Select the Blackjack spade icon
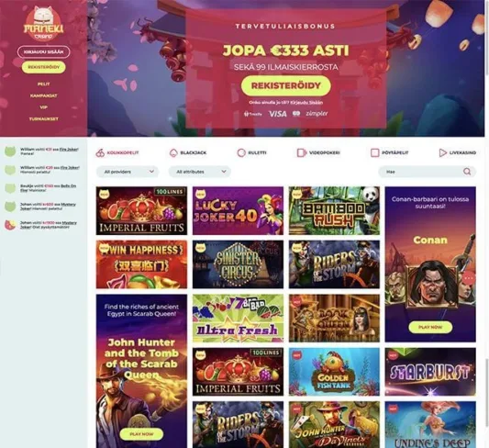This screenshot has width=489, height=448. (x=173, y=153)
